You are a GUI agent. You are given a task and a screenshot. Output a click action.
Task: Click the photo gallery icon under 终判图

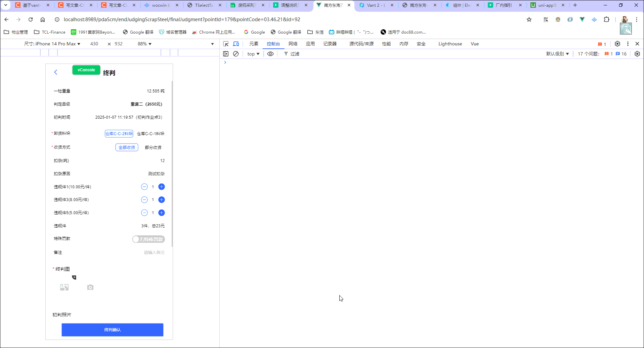click(x=64, y=287)
